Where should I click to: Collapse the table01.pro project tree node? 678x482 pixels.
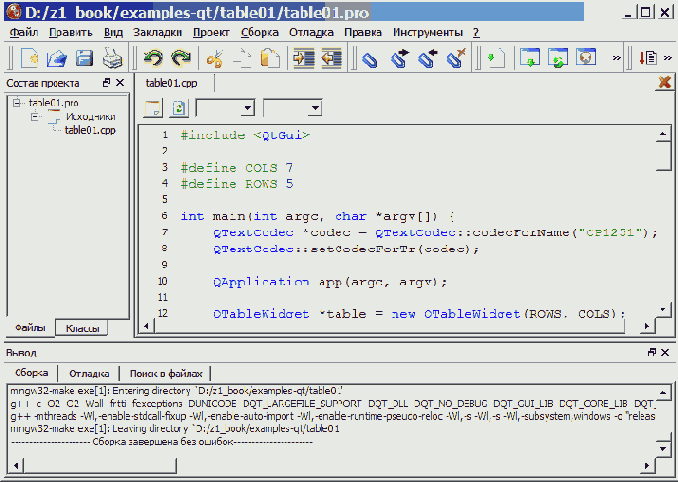point(18,103)
